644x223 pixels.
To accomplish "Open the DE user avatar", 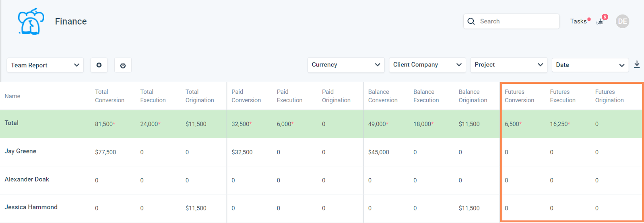I will tap(622, 21).
